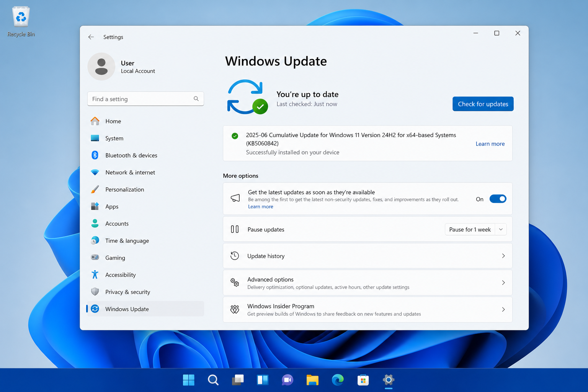Click the System monitor icon
Viewport: 588px width, 392px height.
tap(95, 138)
